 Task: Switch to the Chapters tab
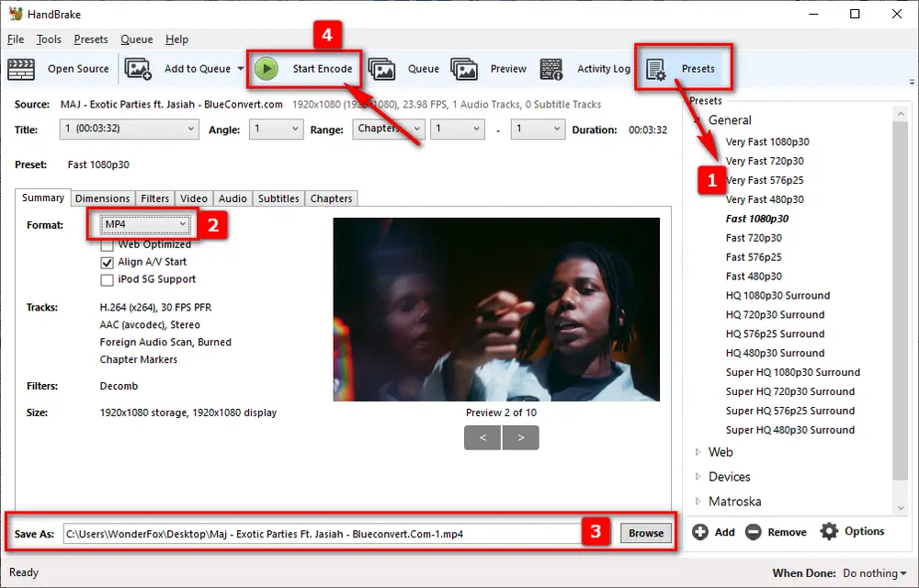click(331, 198)
